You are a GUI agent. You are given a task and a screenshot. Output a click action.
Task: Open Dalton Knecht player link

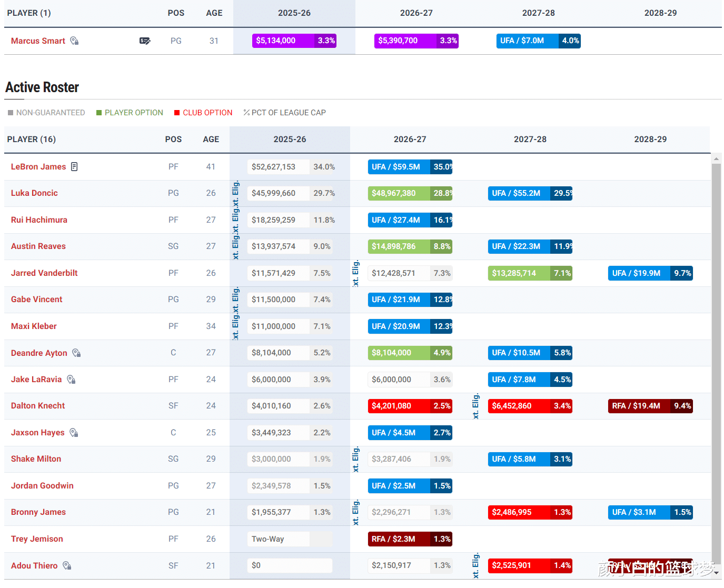tap(38, 405)
